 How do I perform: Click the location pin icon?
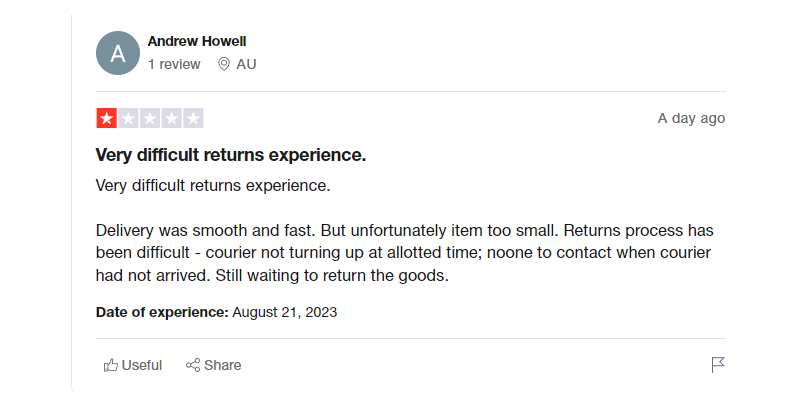[x=224, y=64]
